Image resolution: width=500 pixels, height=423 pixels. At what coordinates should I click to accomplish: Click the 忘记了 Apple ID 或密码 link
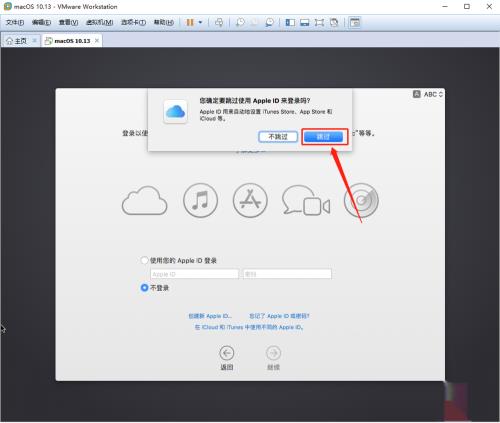(x=279, y=316)
